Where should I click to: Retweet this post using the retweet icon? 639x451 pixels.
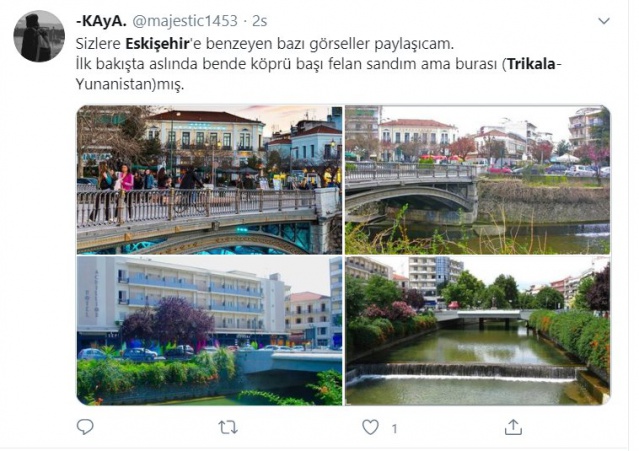point(228,427)
